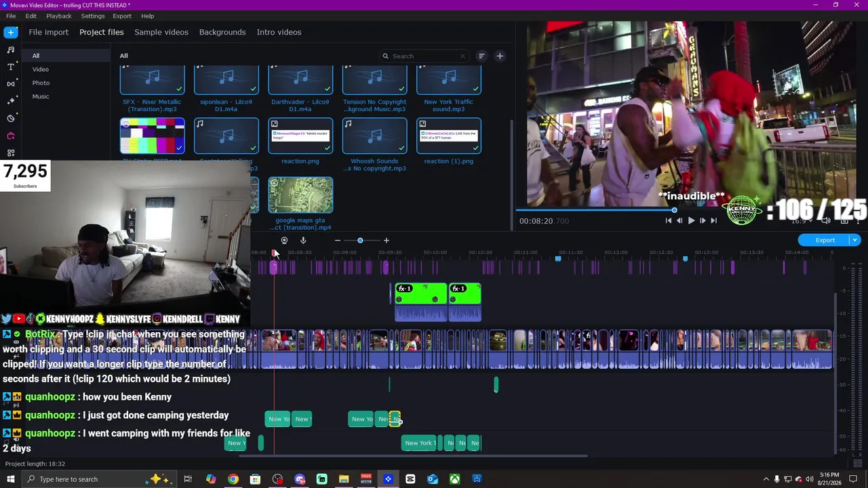Open the Transitions tool in the sidebar

(11, 83)
